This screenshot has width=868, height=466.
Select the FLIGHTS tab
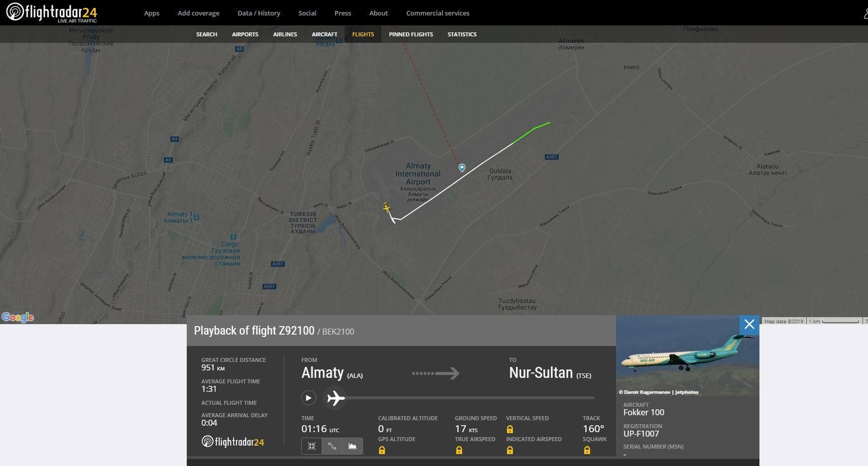coord(363,34)
